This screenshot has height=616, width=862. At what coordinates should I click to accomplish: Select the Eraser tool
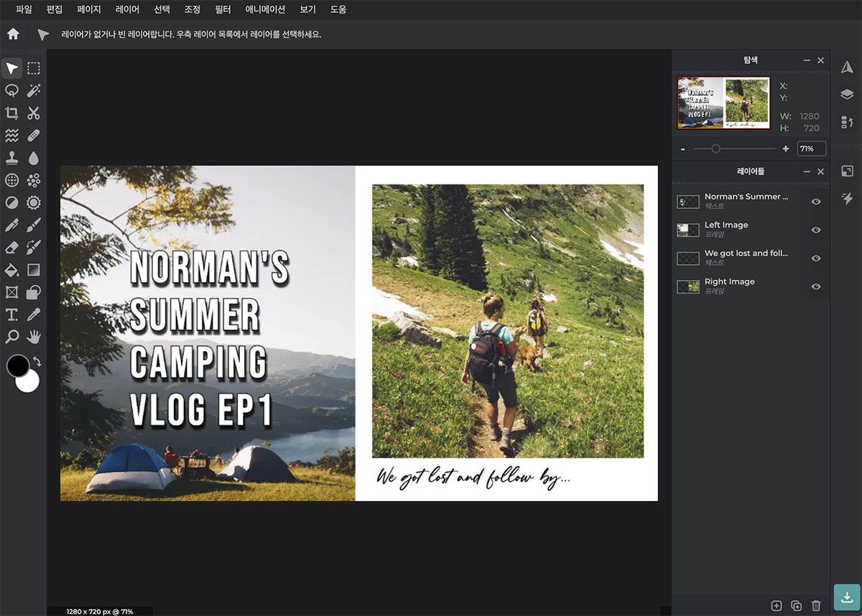[11, 247]
